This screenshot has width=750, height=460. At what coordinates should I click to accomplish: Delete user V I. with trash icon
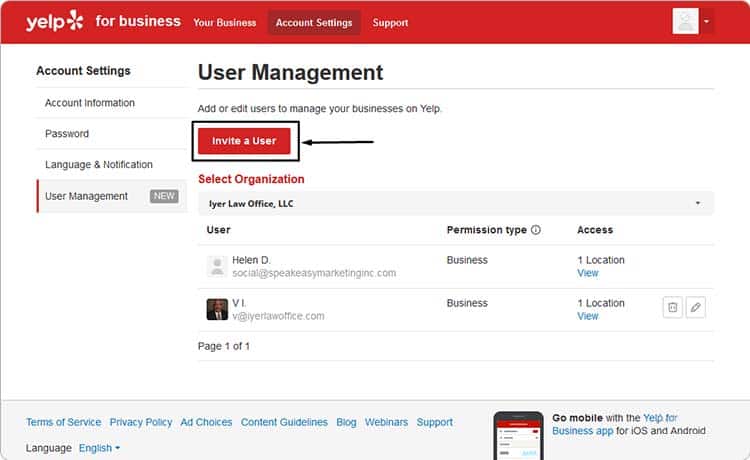point(673,307)
